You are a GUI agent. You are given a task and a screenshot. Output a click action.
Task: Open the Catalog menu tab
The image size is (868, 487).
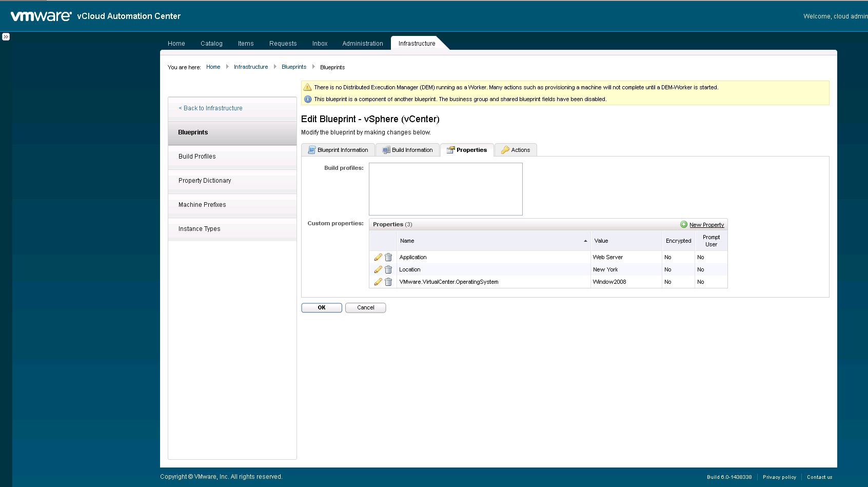(x=211, y=44)
